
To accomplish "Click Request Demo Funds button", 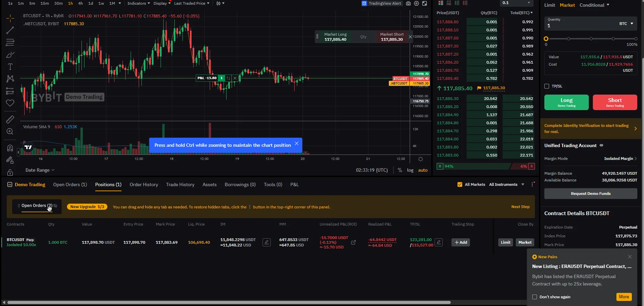I will tap(591, 194).
